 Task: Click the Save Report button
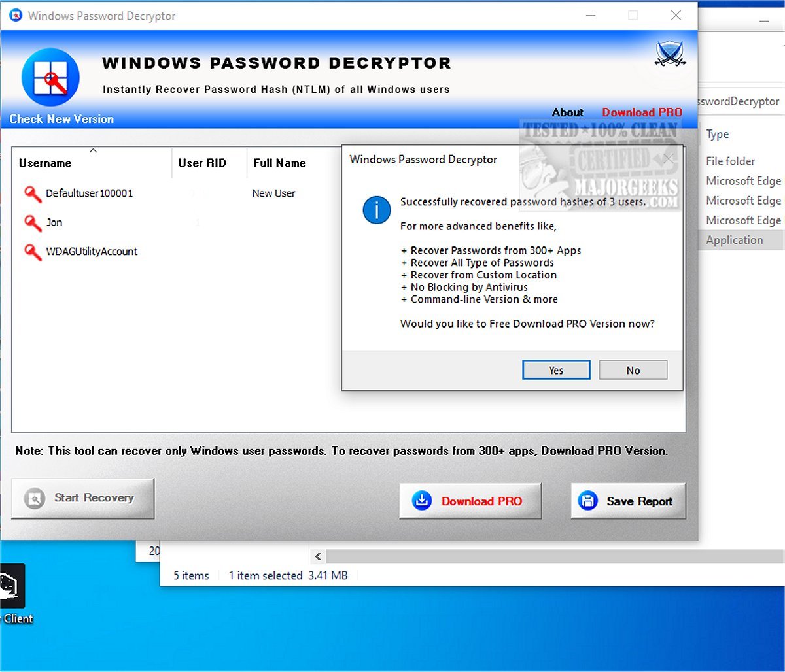628,501
